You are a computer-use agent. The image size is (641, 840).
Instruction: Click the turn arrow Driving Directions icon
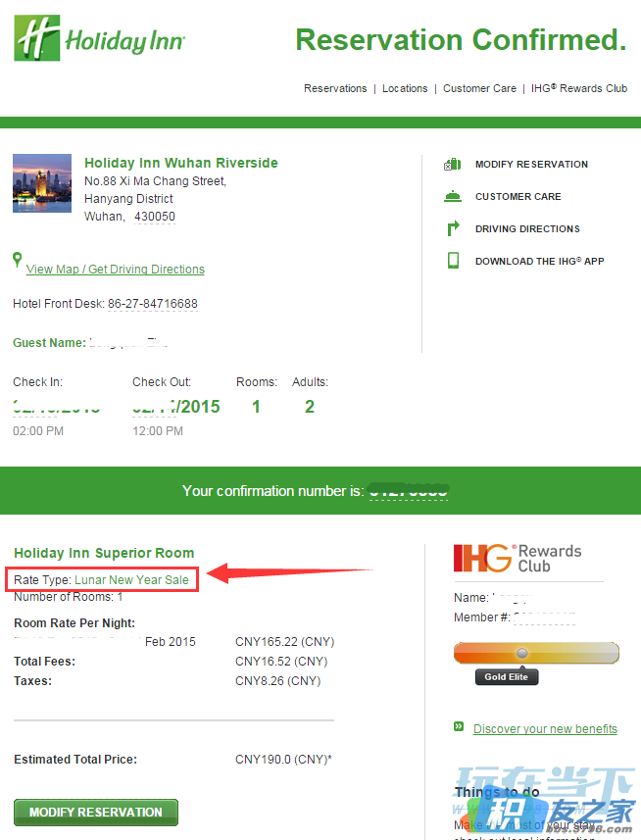(453, 228)
